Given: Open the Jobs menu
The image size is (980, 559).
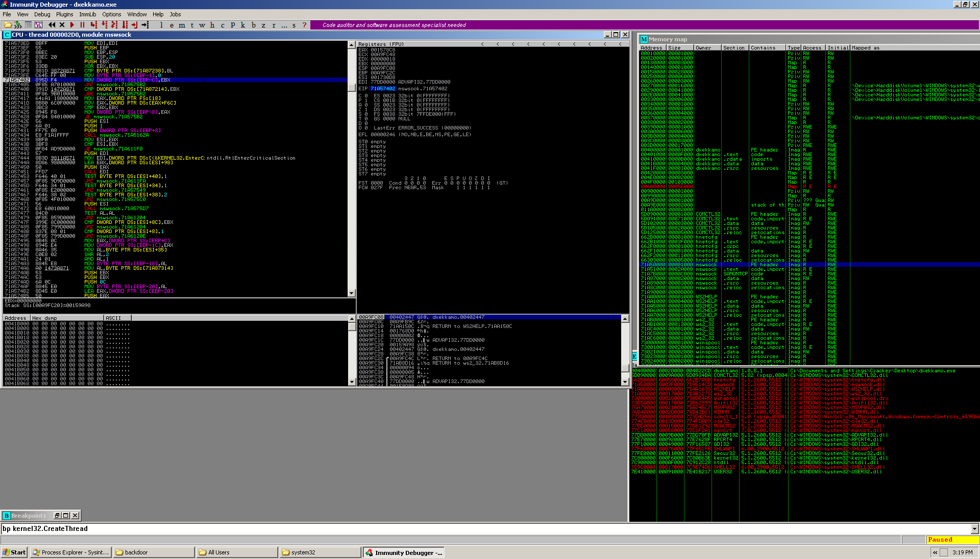Looking at the screenshot, I should point(175,14).
